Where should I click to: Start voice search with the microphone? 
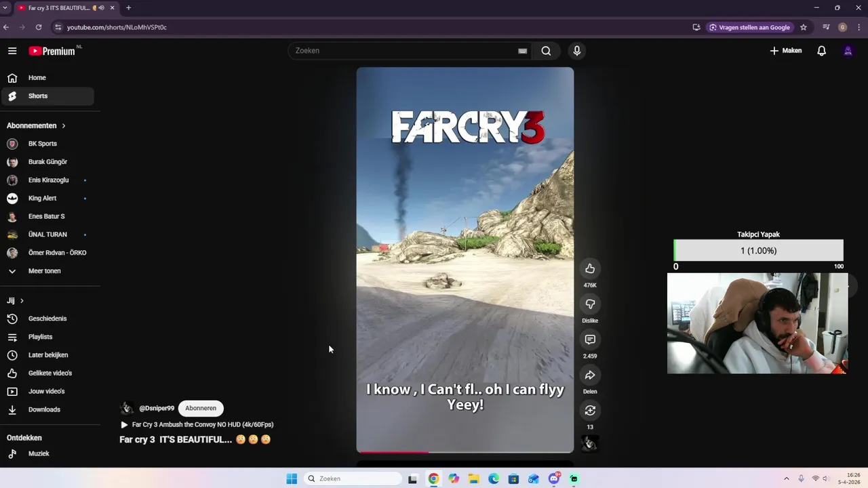point(577,51)
